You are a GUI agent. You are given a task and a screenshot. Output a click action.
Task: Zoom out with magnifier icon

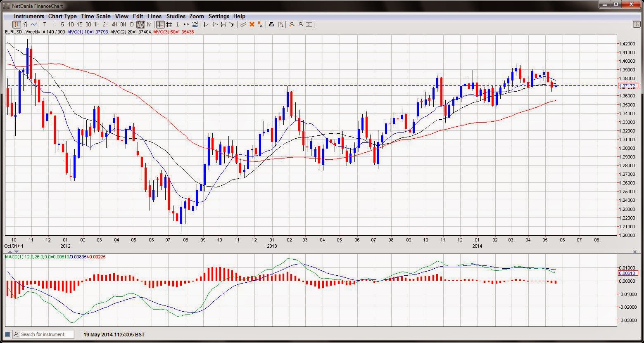click(x=301, y=24)
